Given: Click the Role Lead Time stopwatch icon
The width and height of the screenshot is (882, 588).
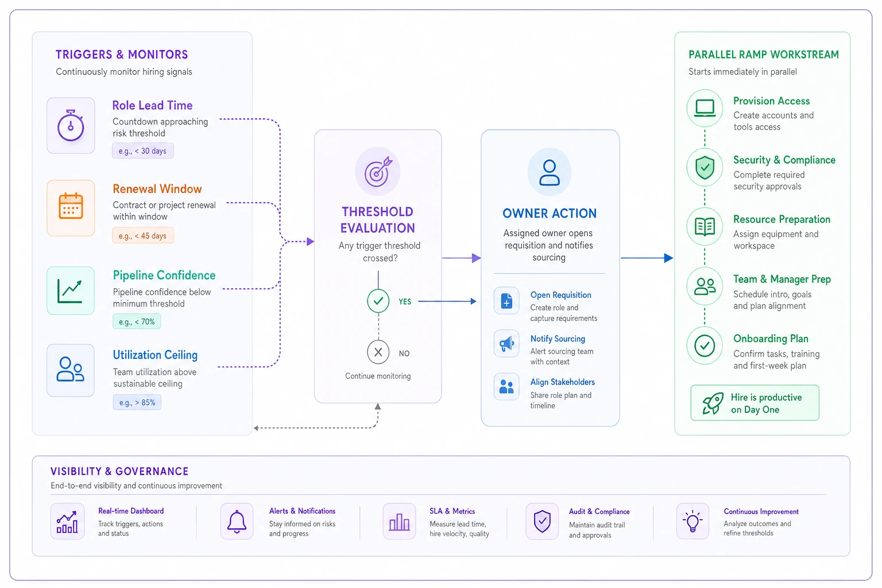Looking at the screenshot, I should click(x=71, y=126).
